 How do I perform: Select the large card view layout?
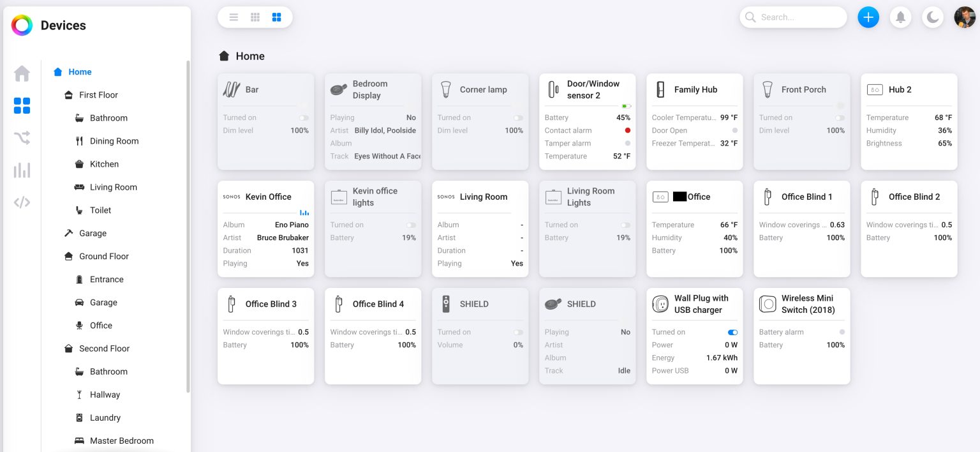276,17
